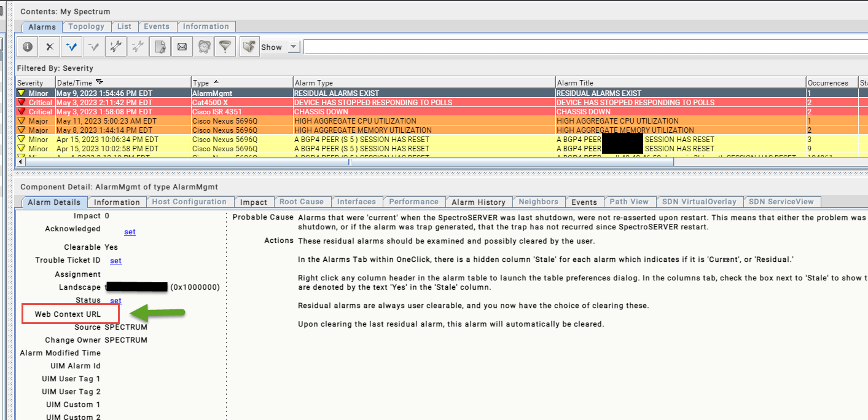Click the box icon beside Show
Viewport: 868px width, 420px height.
(x=249, y=47)
